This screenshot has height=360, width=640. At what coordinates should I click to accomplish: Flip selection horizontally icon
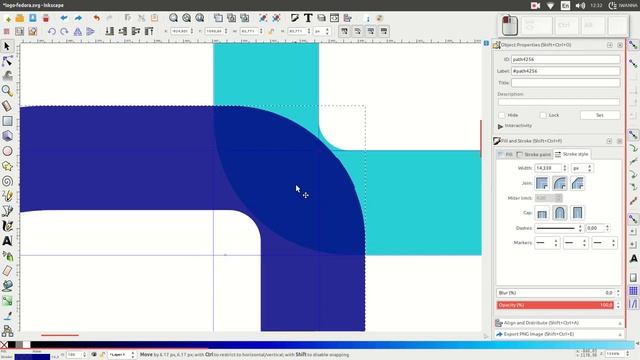click(78, 31)
